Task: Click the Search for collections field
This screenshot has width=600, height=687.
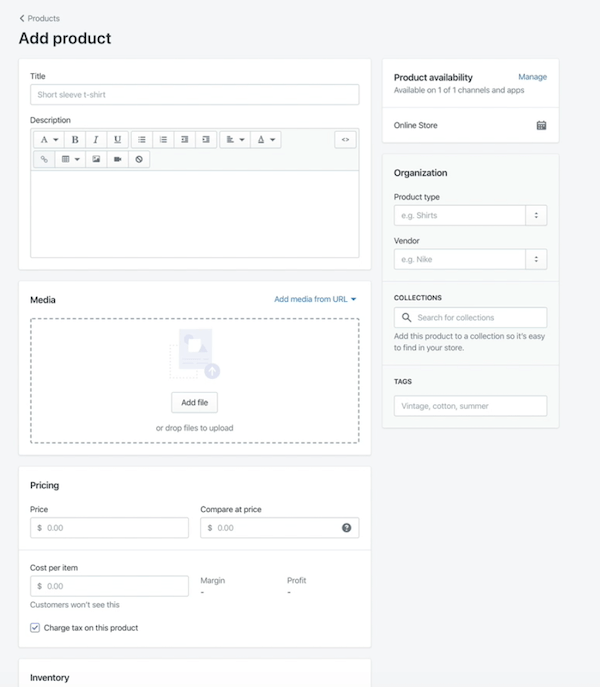Action: click(470, 318)
